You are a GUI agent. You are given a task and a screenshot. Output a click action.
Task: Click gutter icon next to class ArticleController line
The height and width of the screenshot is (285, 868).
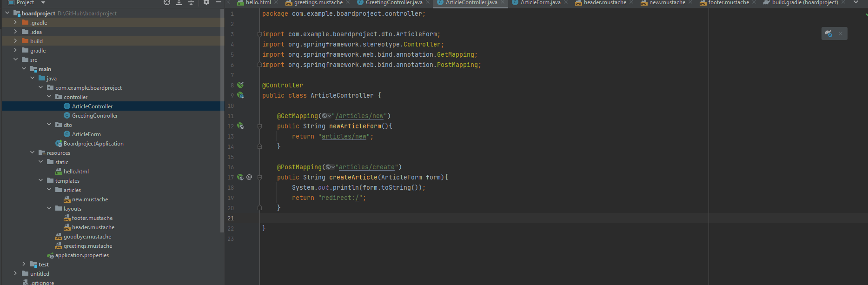click(x=240, y=95)
